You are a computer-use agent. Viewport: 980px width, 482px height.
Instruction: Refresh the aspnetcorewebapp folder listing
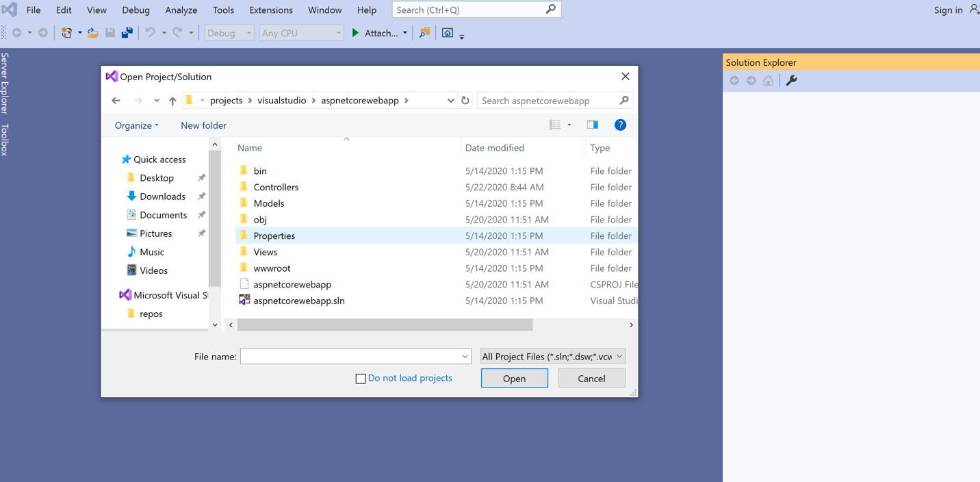[465, 101]
